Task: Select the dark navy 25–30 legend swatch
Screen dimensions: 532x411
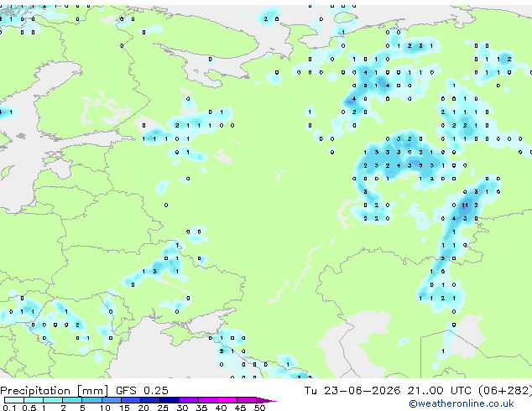Action: tap(170, 400)
